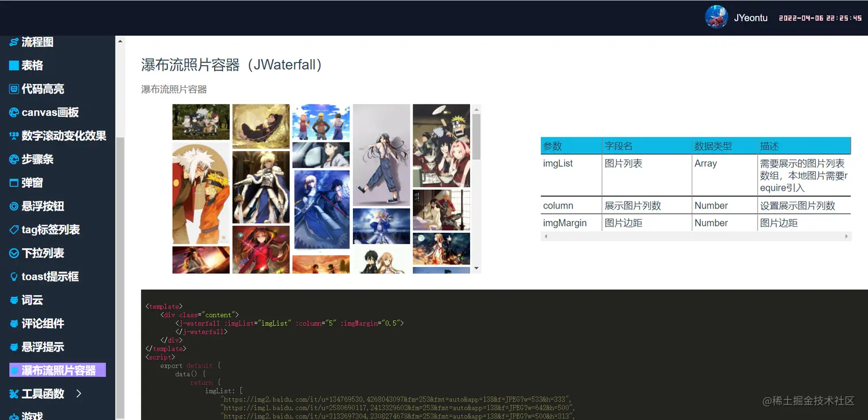Select highlighted 瀑布流照片容器 menu item

coord(57,371)
